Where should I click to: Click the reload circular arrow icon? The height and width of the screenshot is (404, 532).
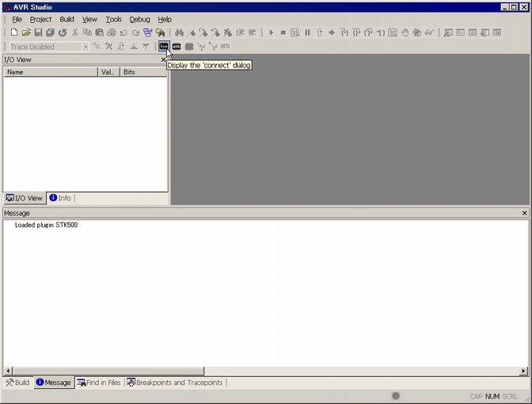(63, 32)
